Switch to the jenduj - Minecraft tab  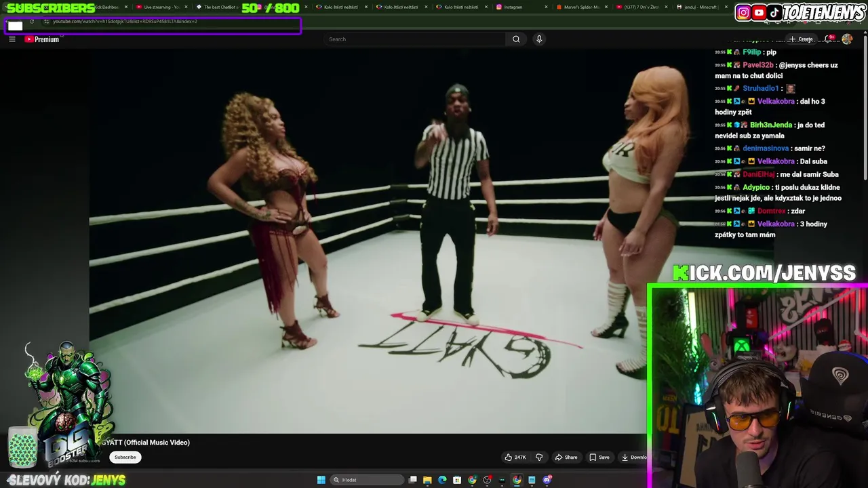pos(702,7)
